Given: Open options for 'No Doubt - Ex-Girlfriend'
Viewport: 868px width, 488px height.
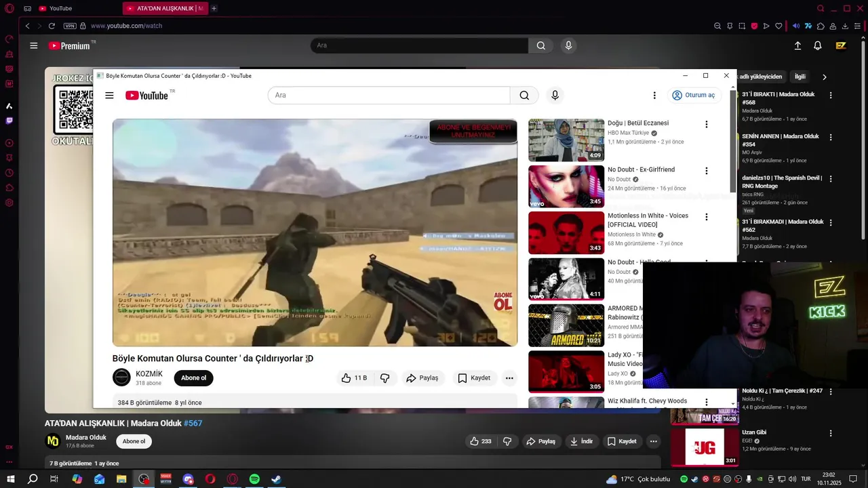Looking at the screenshot, I should 706,171.
